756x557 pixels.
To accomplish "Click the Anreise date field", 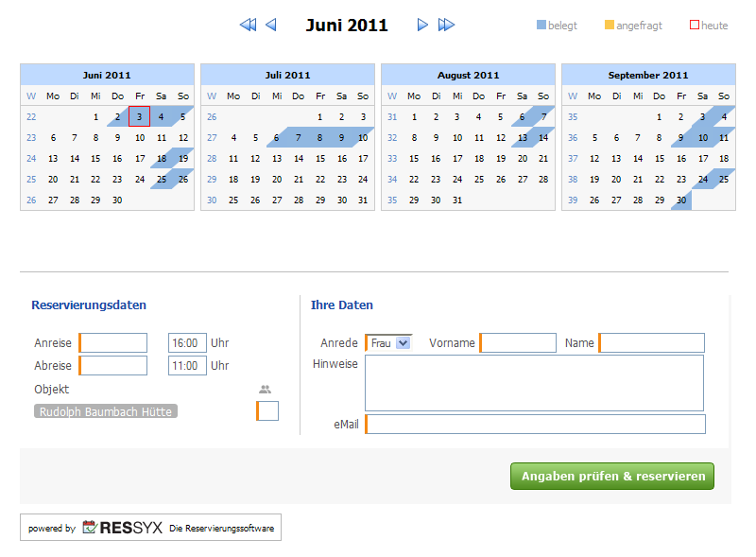I will (x=114, y=343).
